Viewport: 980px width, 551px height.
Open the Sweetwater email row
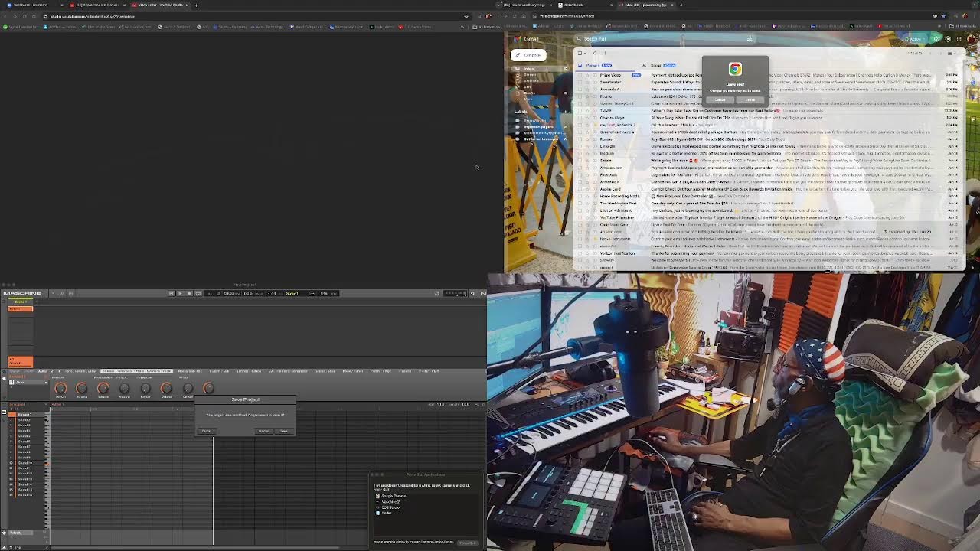pyautogui.click(x=769, y=82)
